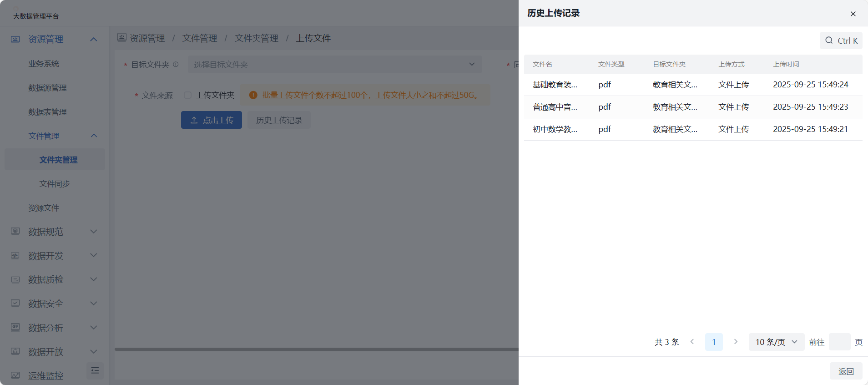The height and width of the screenshot is (385, 868).
Task: Click pdf type in 普通高中音 row
Action: (605, 107)
